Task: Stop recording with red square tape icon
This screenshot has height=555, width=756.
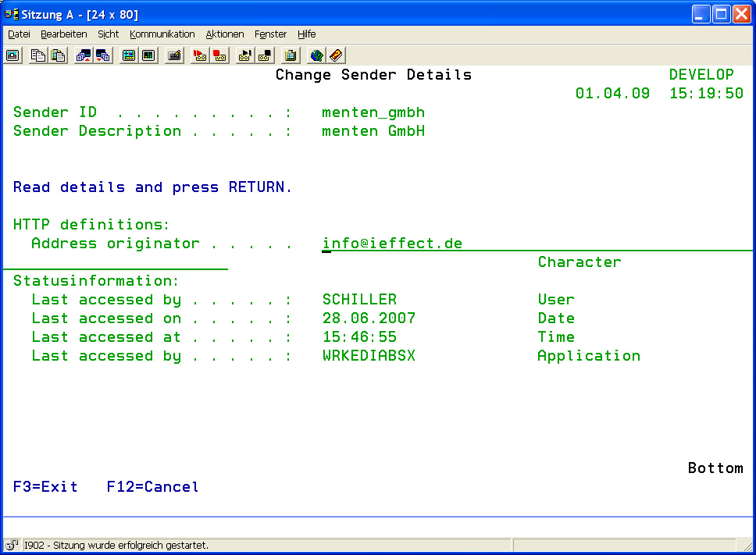Action: click(x=219, y=55)
